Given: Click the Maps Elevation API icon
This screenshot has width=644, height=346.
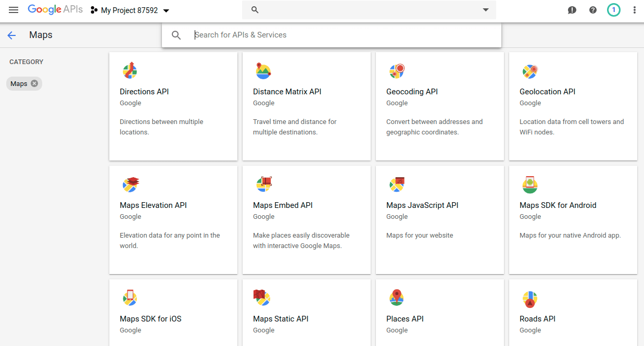Looking at the screenshot, I should point(130,184).
